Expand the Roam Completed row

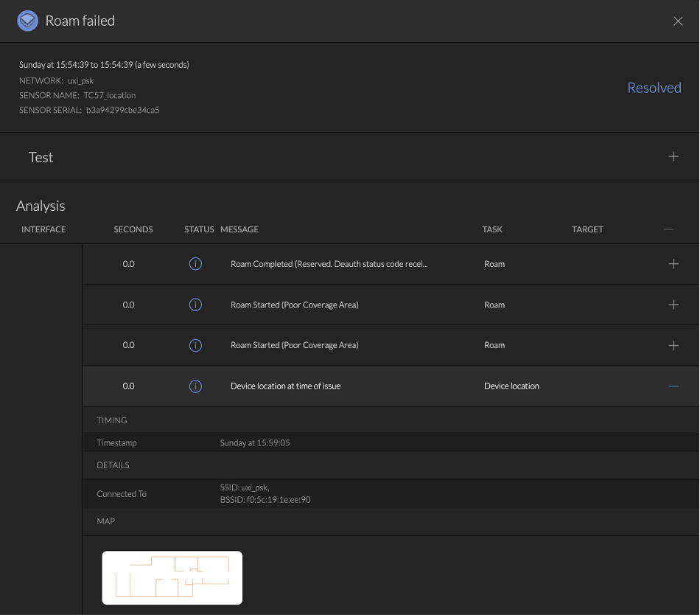[x=673, y=264]
